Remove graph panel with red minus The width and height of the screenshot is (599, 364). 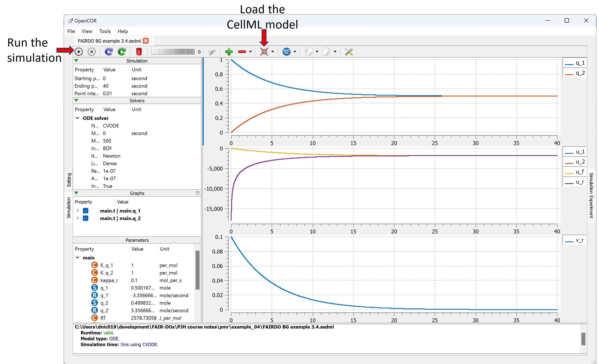point(242,51)
